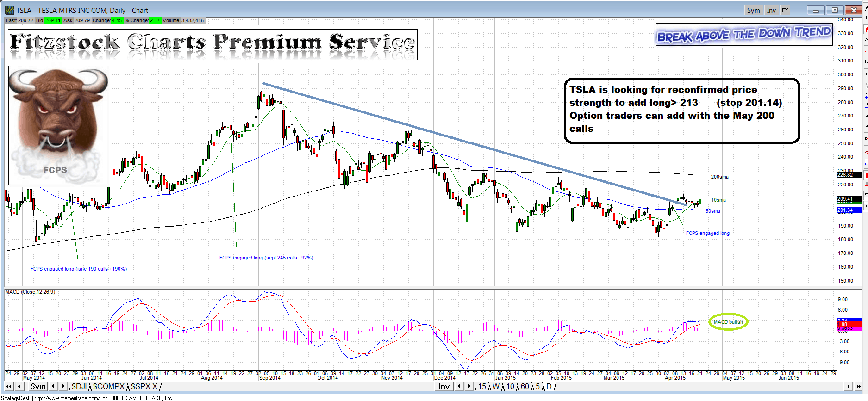Minimize the chart window
This screenshot has height=401, width=868.
click(x=816, y=10)
